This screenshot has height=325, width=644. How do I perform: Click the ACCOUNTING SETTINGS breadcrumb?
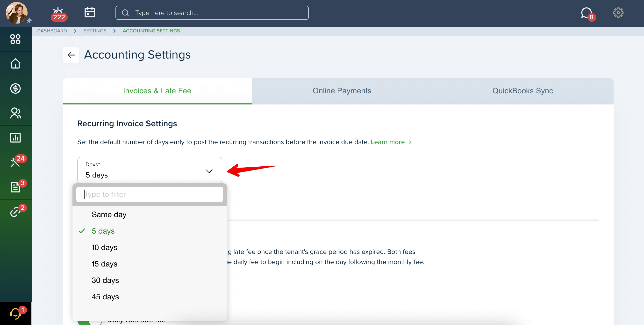pyautogui.click(x=151, y=31)
